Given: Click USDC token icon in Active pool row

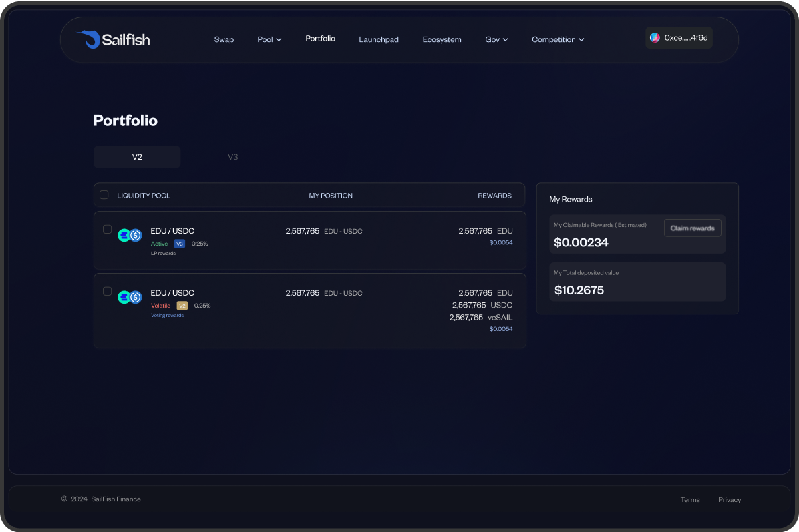Looking at the screenshot, I should 136,235.
